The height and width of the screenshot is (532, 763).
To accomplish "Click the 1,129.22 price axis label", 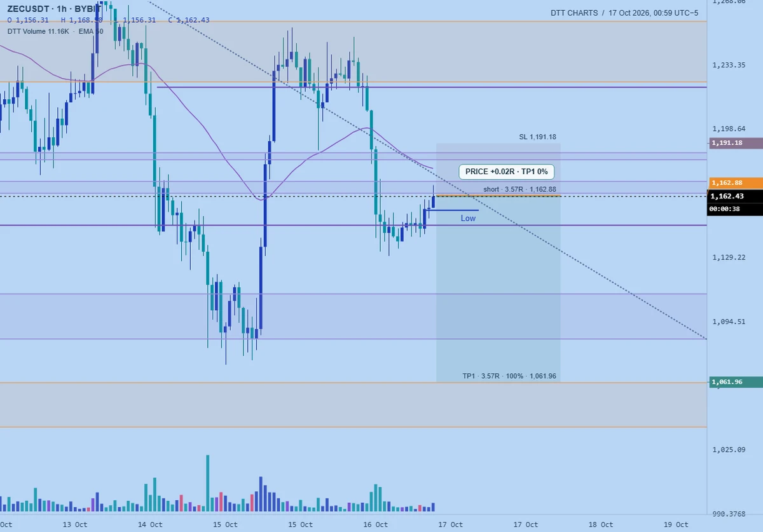I will 729,257.
